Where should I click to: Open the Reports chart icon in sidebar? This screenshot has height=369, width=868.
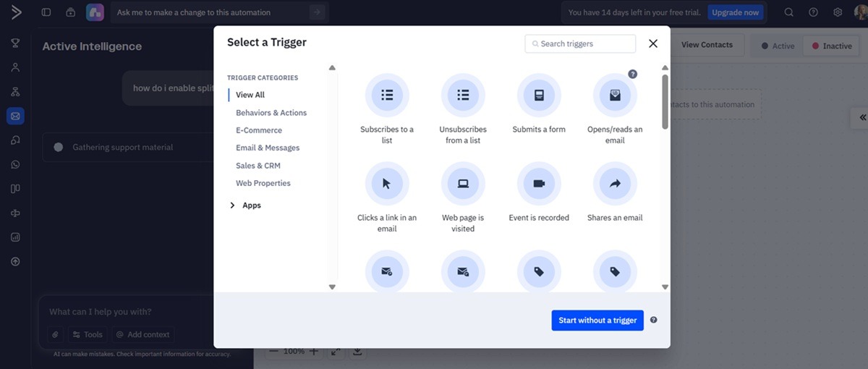(x=15, y=237)
